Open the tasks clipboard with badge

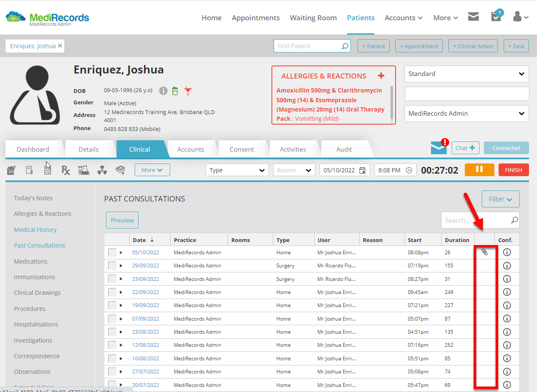coord(496,16)
